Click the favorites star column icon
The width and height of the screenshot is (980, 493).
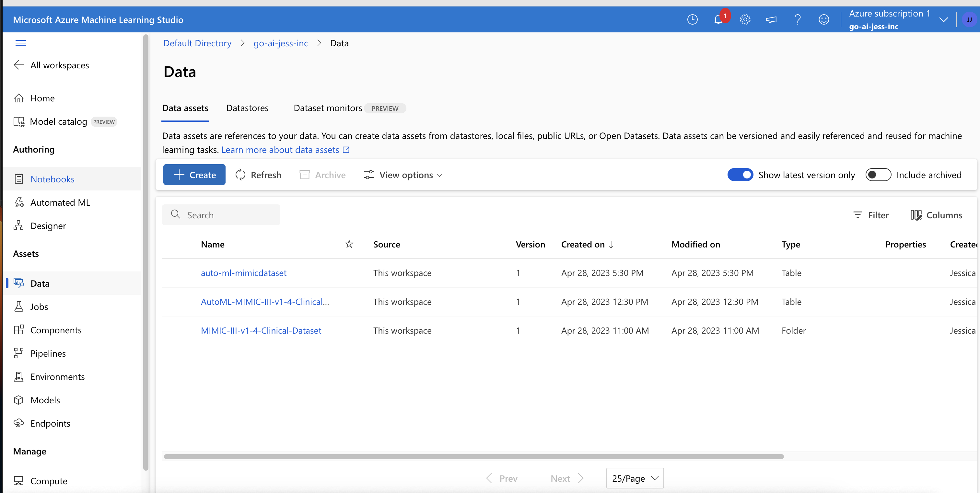[x=349, y=245]
